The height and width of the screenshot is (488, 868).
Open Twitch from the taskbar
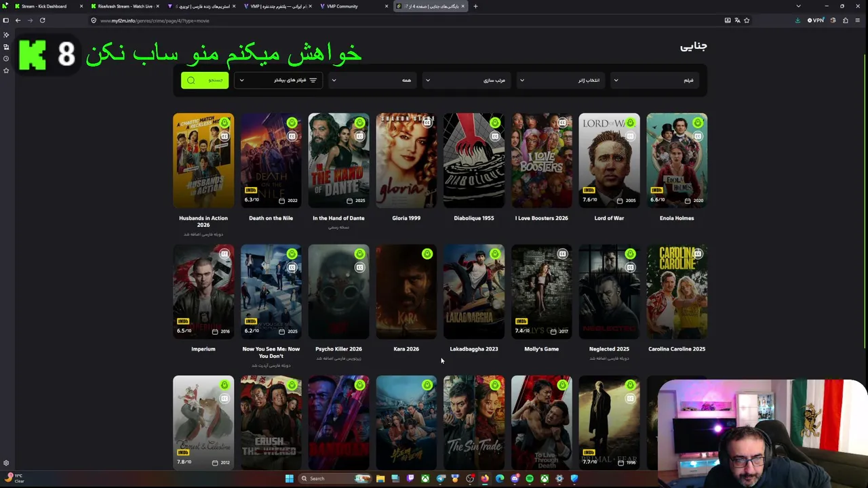point(410,479)
